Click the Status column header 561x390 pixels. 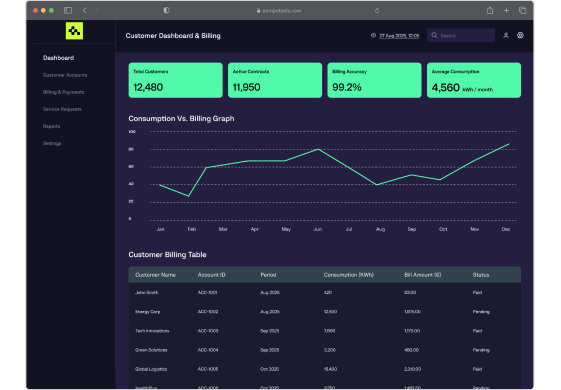tap(481, 275)
